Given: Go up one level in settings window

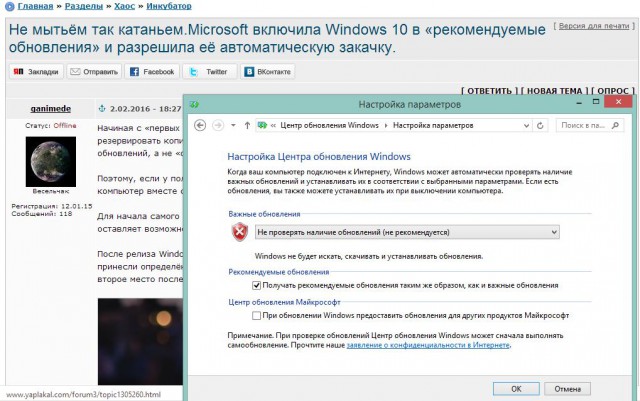Looking at the screenshot, I should pos(247,125).
